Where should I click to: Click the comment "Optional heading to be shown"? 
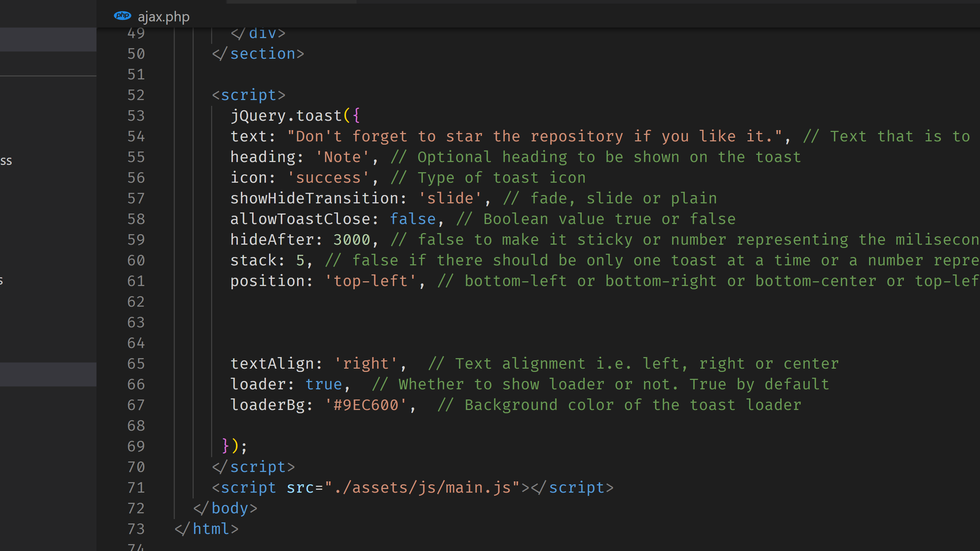596,157
